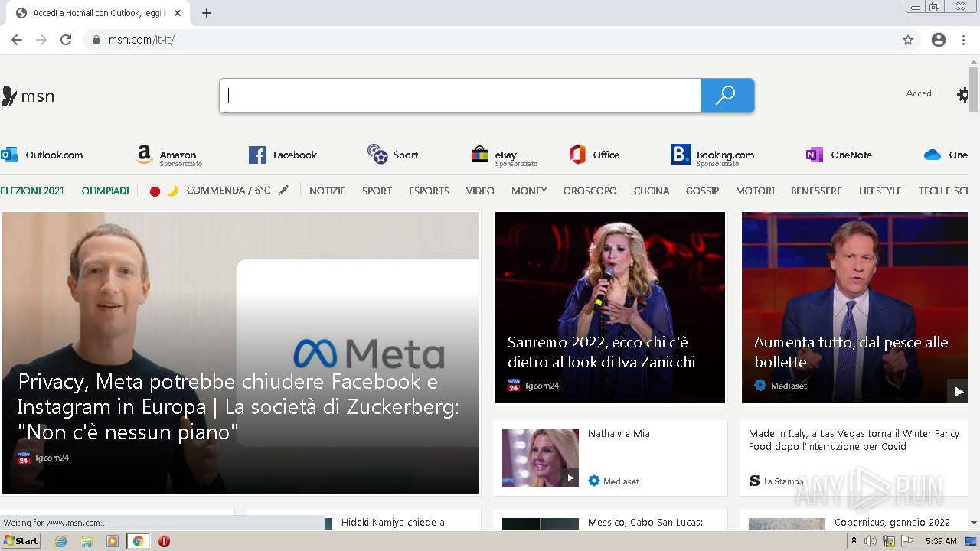Open the Aumenta tutto article
This screenshot has height=551, width=980.
coord(851,352)
